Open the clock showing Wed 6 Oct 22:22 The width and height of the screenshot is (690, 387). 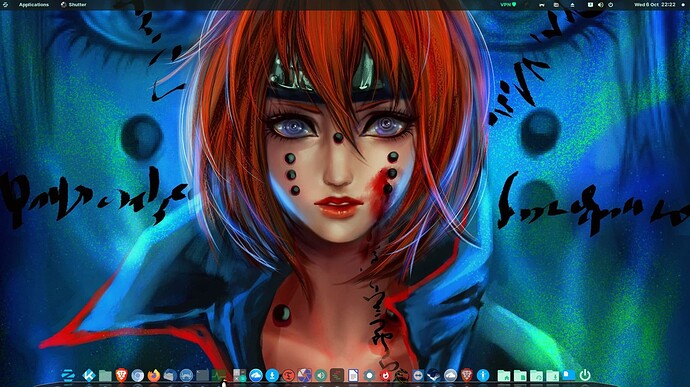click(655, 4)
